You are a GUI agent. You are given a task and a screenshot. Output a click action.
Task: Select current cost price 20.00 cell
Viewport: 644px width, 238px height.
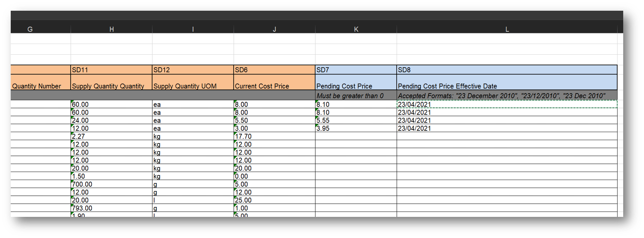point(274,168)
